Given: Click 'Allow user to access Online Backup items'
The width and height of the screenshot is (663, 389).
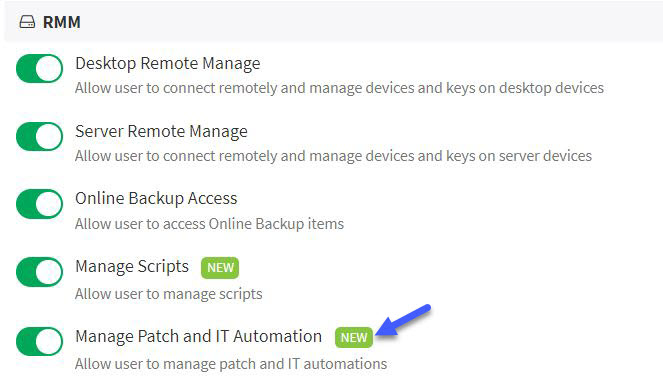Looking at the screenshot, I should [209, 224].
